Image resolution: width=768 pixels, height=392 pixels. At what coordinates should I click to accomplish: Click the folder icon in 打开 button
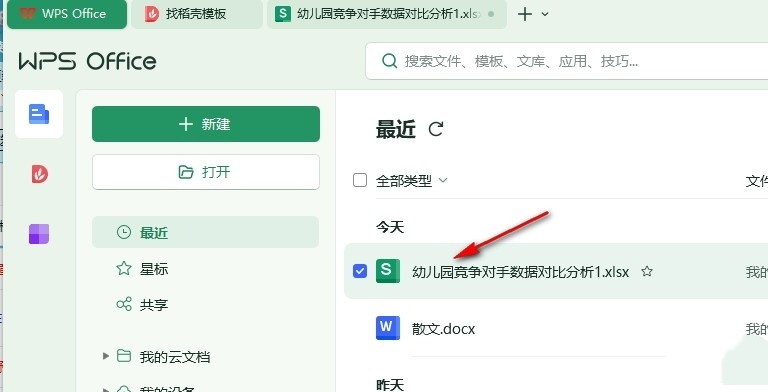[x=186, y=172]
